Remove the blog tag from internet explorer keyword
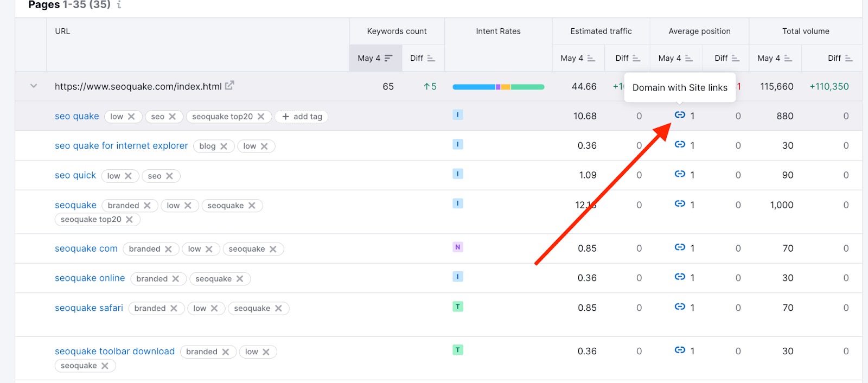 click(224, 146)
